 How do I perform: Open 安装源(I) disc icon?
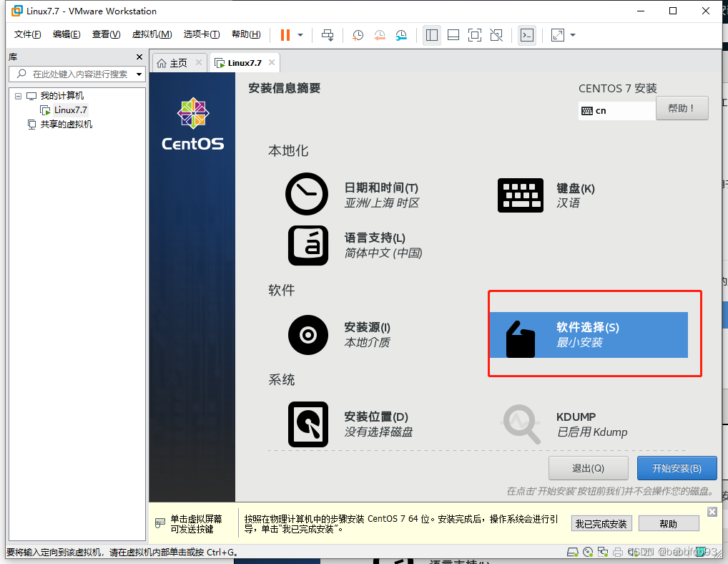308,335
